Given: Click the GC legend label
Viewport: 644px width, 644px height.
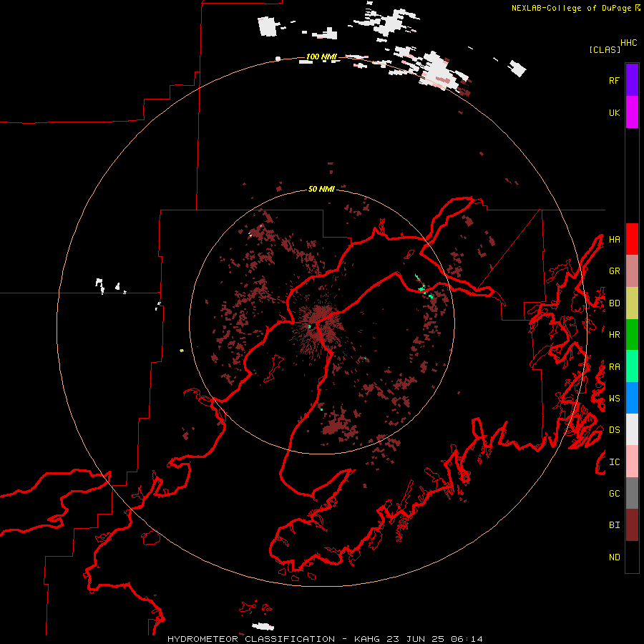Looking at the screenshot, I should 614,494.
